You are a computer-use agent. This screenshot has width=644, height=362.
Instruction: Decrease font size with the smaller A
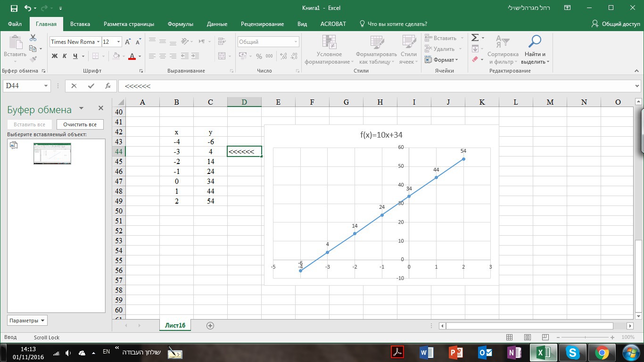point(139,41)
